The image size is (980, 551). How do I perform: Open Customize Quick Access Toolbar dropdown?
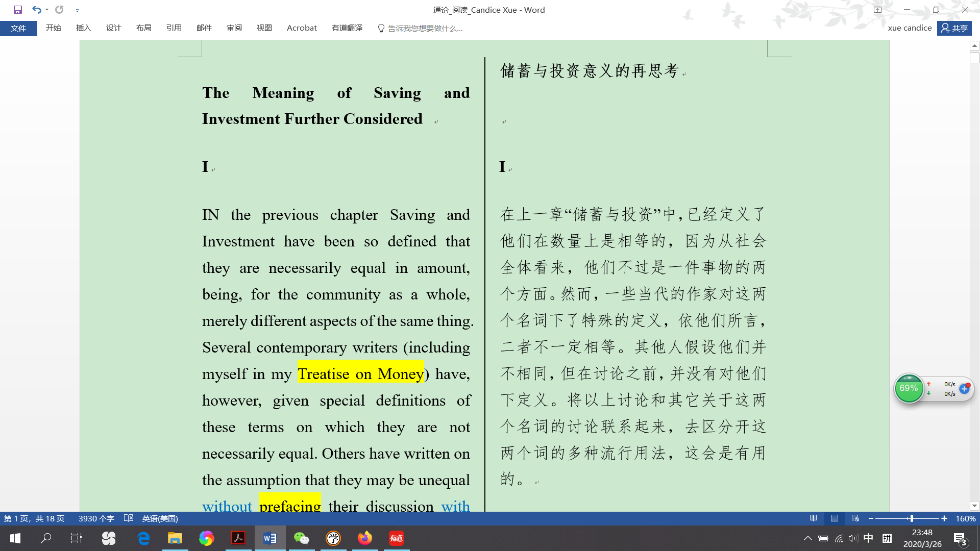tap(77, 10)
